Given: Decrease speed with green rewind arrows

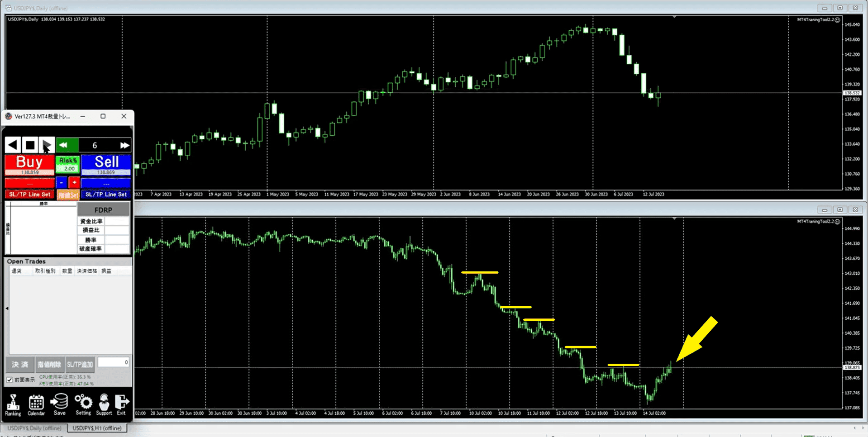Looking at the screenshot, I should pyautogui.click(x=63, y=145).
